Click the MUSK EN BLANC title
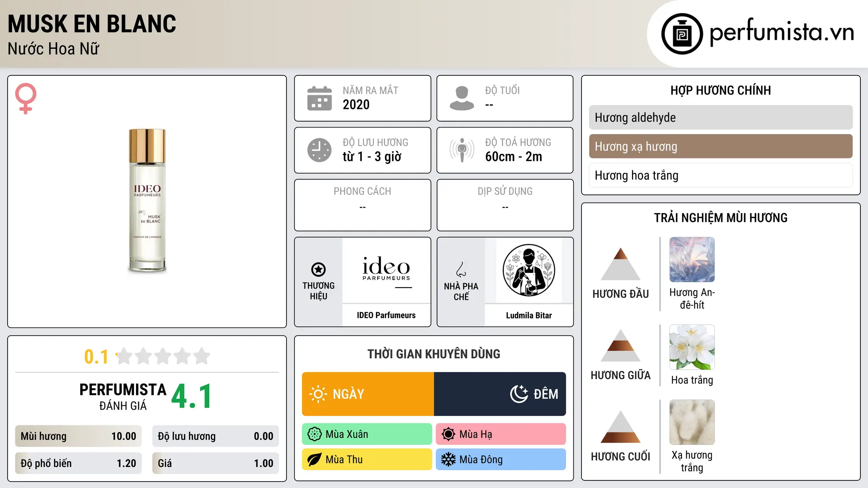 click(x=92, y=24)
